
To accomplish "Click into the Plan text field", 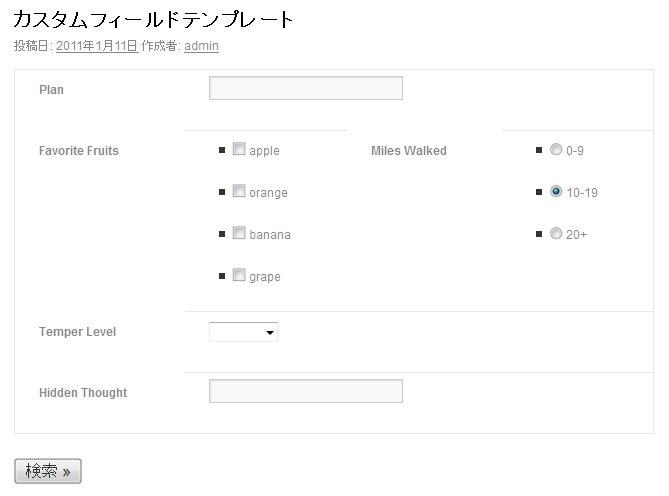I will pyautogui.click(x=305, y=89).
